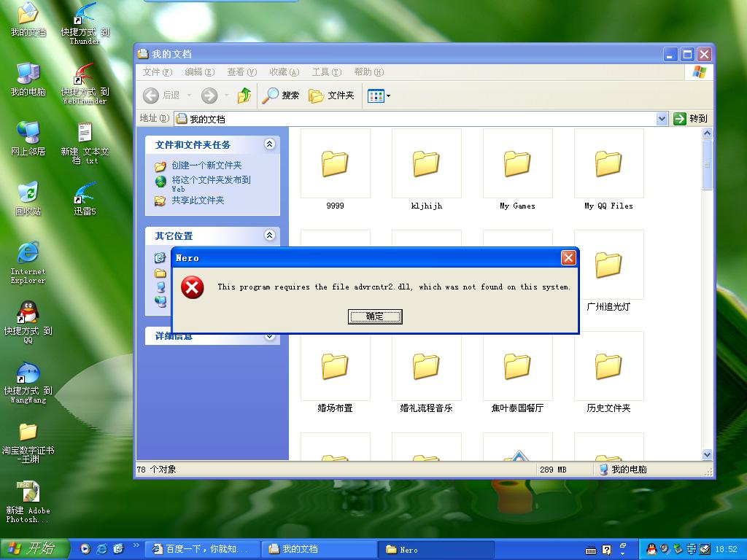Open the 工具 menu
The width and height of the screenshot is (747, 560).
[326, 72]
